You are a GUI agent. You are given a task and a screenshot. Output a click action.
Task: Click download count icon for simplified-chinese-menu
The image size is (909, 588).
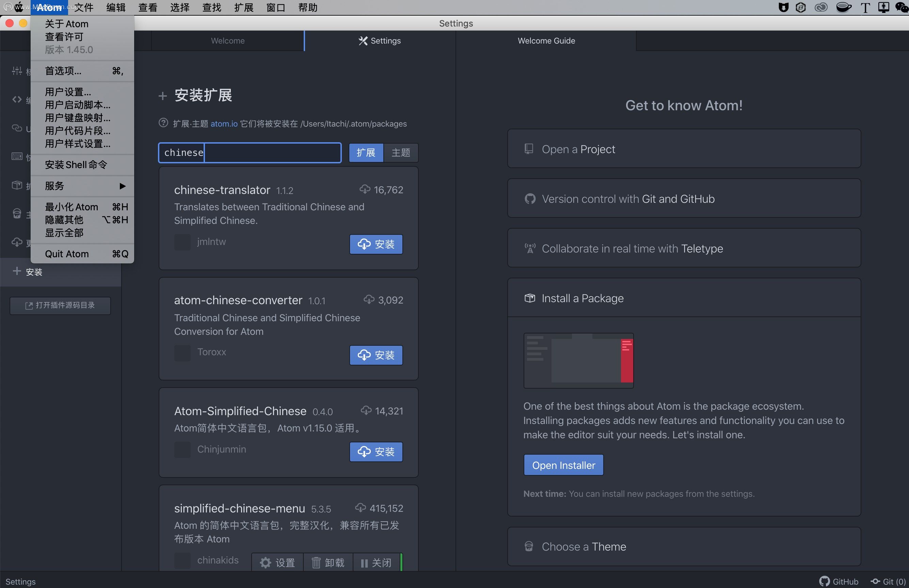click(361, 507)
